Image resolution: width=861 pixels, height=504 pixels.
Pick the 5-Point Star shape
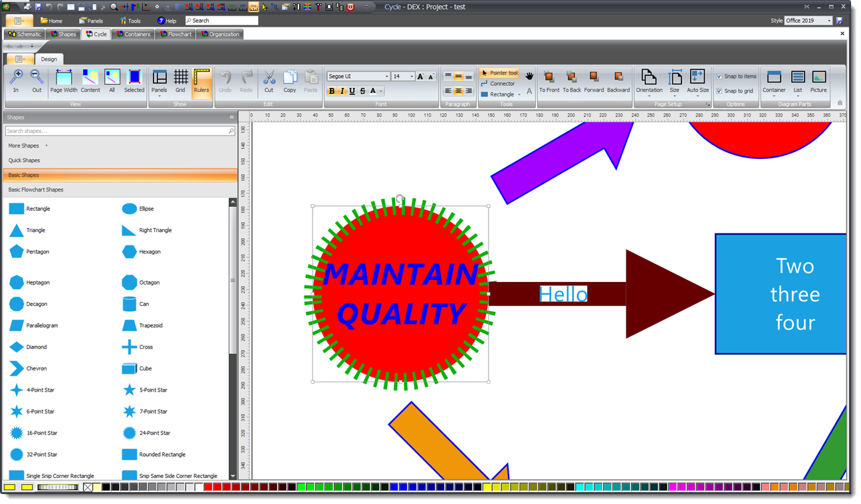(145, 390)
